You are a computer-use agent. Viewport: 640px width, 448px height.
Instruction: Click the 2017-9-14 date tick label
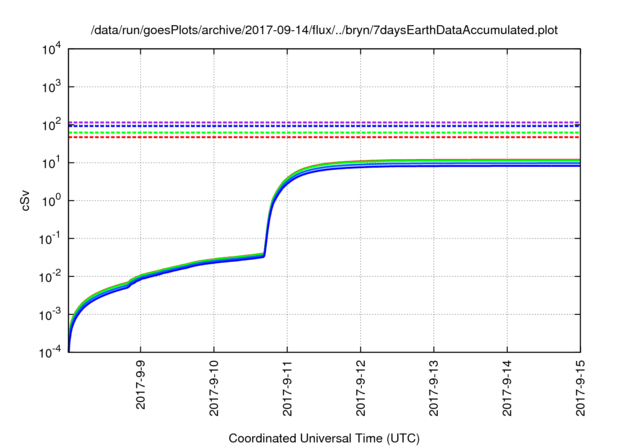tap(507, 388)
